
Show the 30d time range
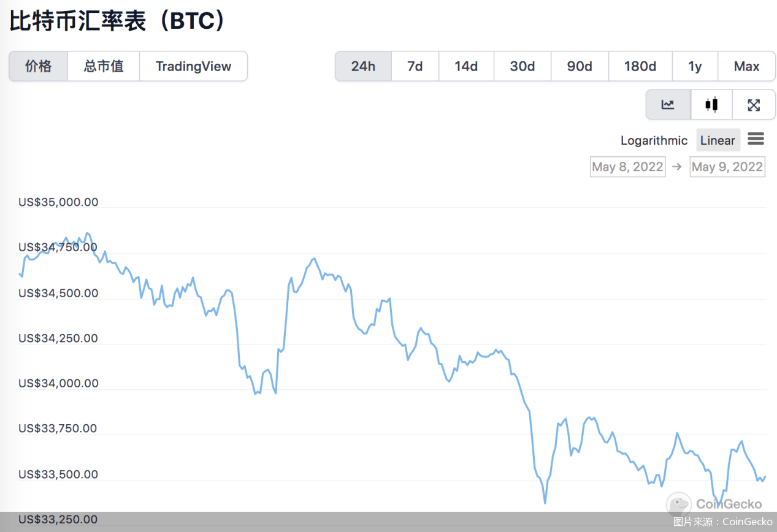click(522, 66)
